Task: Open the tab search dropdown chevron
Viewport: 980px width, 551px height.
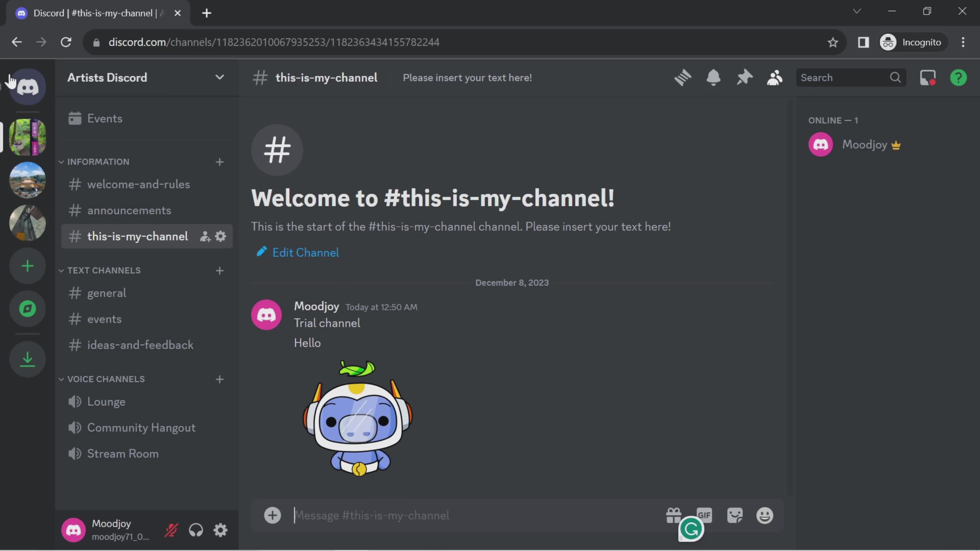Action: click(x=857, y=11)
